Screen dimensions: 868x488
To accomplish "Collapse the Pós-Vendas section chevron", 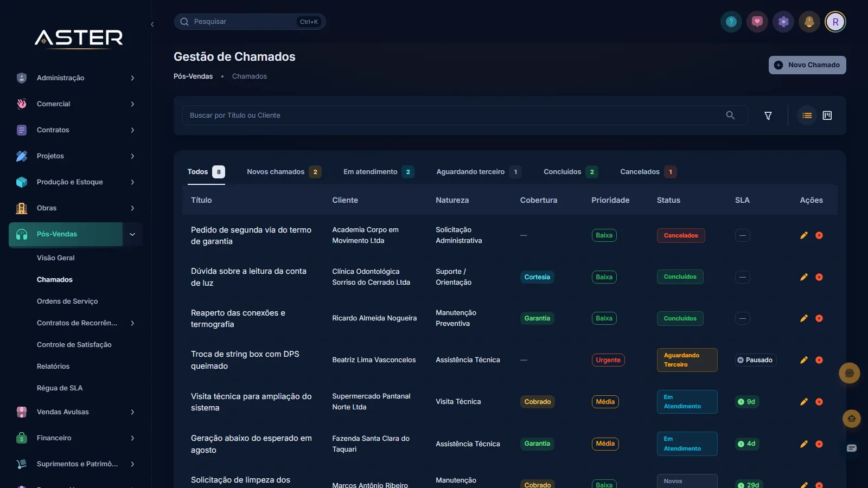I will (x=132, y=234).
